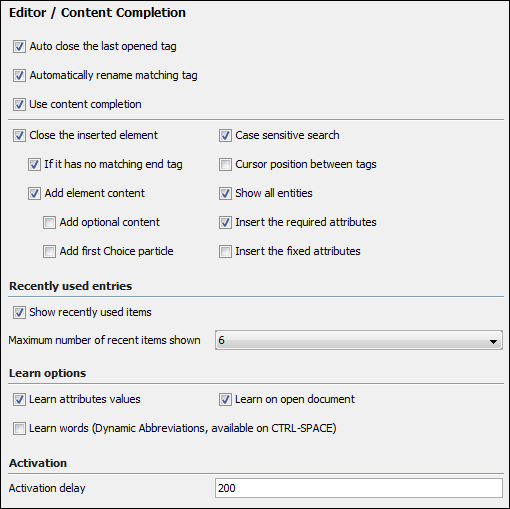The image size is (510, 509).
Task: Toggle Learn on open document checkbox
Action: [x=225, y=400]
